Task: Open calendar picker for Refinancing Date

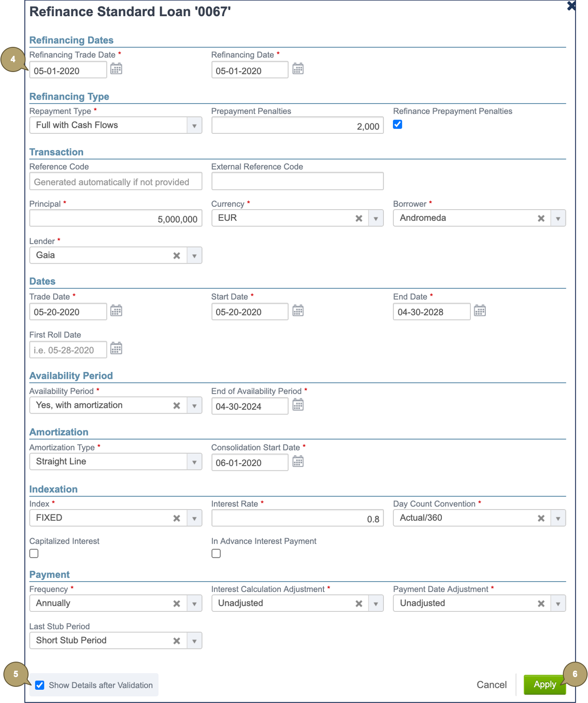Action: (x=298, y=69)
